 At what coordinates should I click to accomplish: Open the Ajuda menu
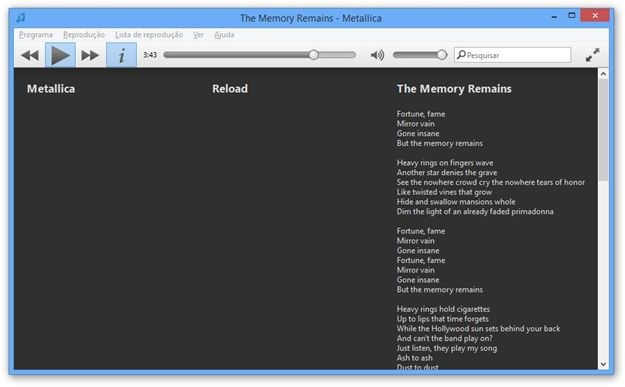pyautogui.click(x=224, y=35)
